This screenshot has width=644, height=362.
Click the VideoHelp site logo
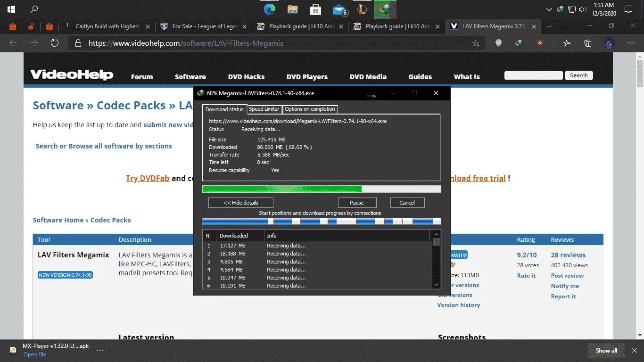pyautogui.click(x=72, y=74)
